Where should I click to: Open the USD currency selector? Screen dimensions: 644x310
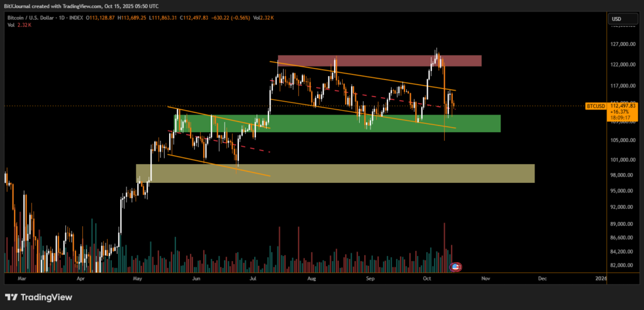pyautogui.click(x=616, y=19)
